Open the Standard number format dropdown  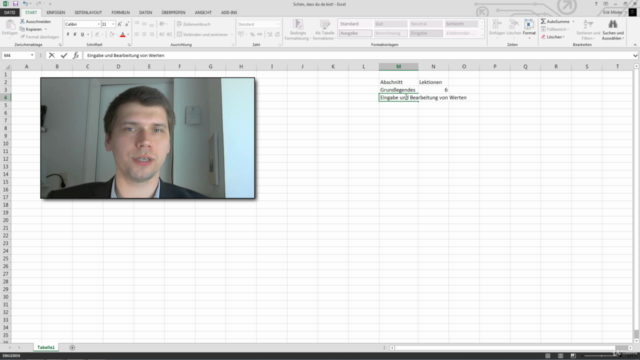pyautogui.click(x=278, y=24)
